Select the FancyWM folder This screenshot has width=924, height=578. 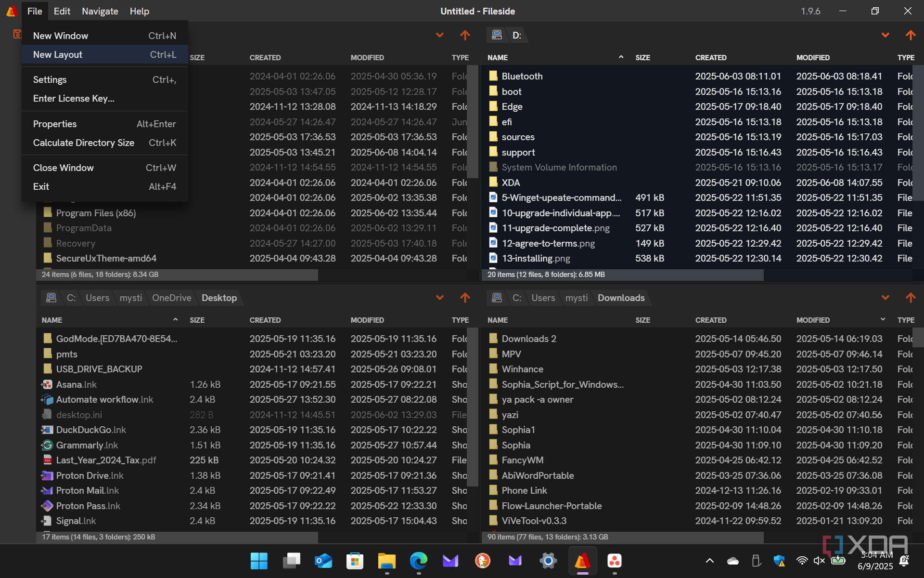(696, 460)
